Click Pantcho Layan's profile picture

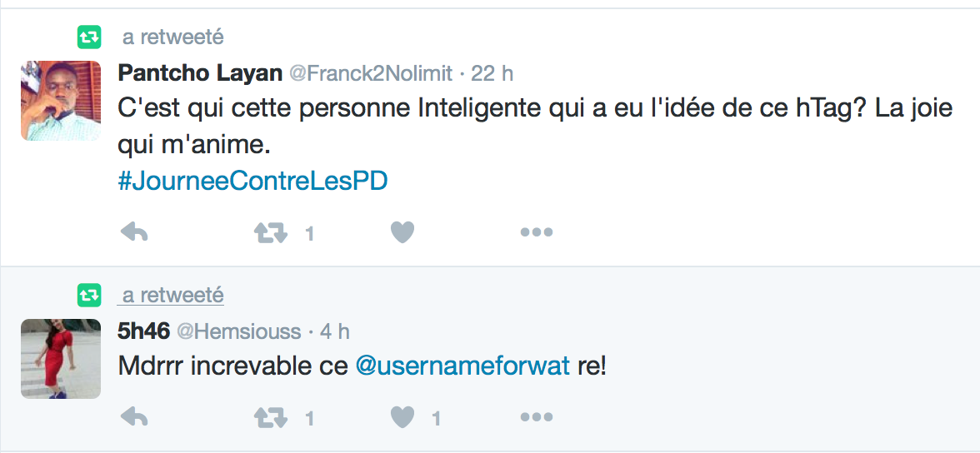coord(60,101)
